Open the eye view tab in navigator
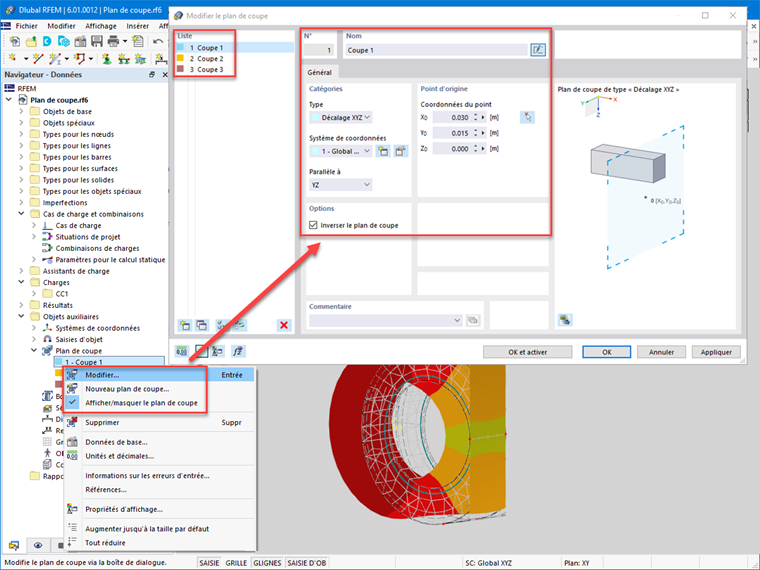The image size is (760, 570). tap(38, 545)
